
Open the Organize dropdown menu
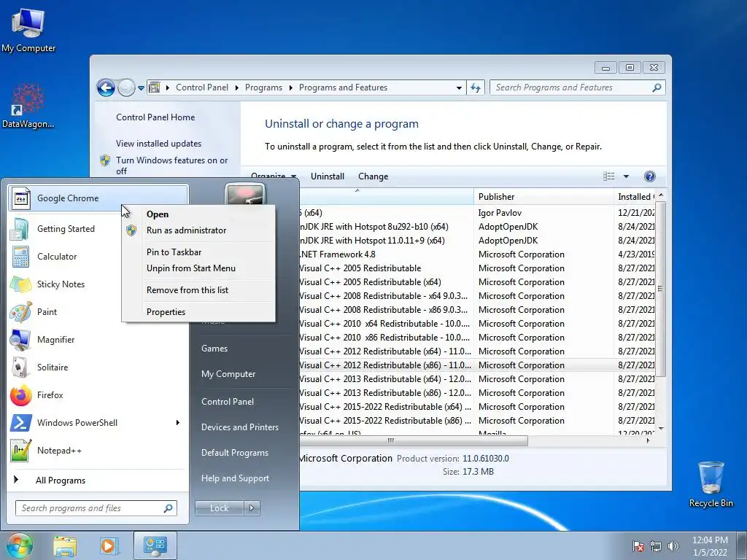point(274,176)
